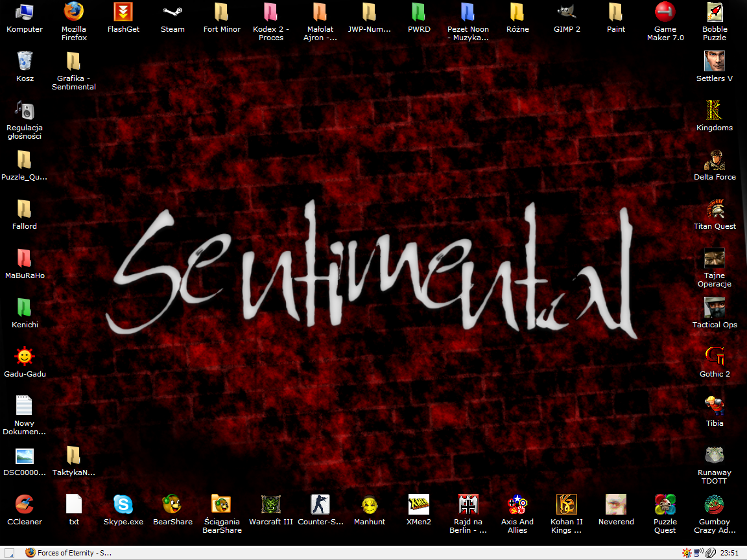Screen dimensions: 747x560
Task: Open the BearShare desktop shortcut
Action: [172, 505]
